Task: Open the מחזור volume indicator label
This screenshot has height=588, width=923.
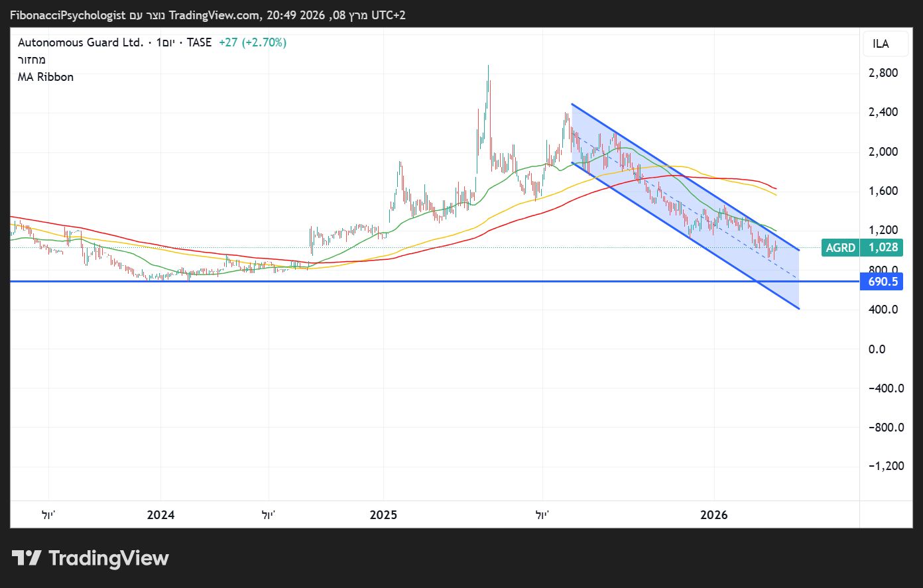Action: (x=32, y=60)
